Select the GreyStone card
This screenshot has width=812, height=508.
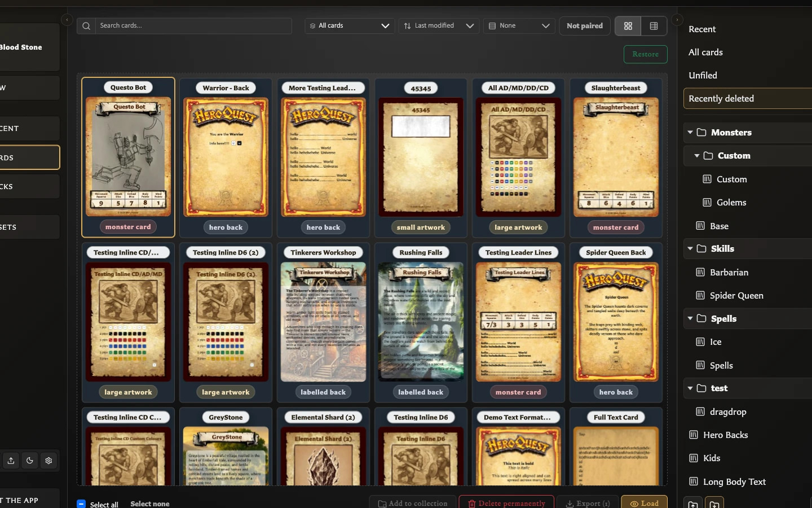[226, 446]
